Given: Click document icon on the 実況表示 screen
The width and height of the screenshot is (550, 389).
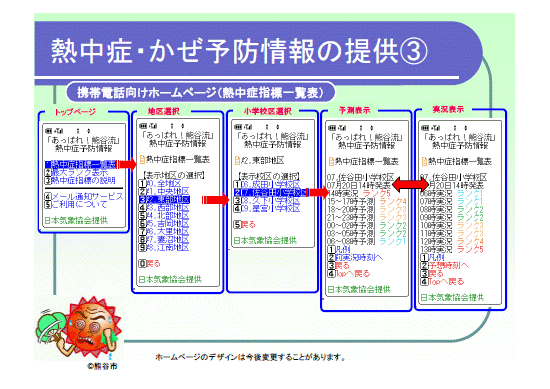Looking at the screenshot, I should [424, 162].
